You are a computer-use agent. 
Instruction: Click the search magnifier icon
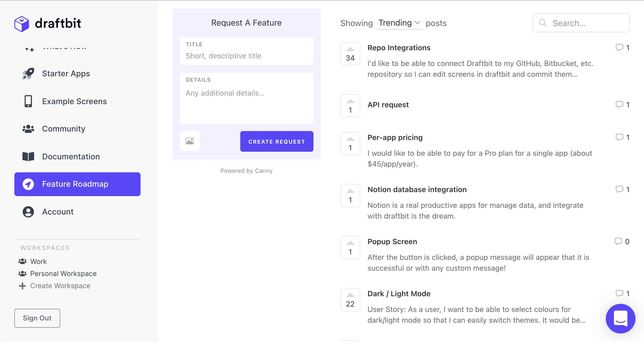[x=543, y=23]
